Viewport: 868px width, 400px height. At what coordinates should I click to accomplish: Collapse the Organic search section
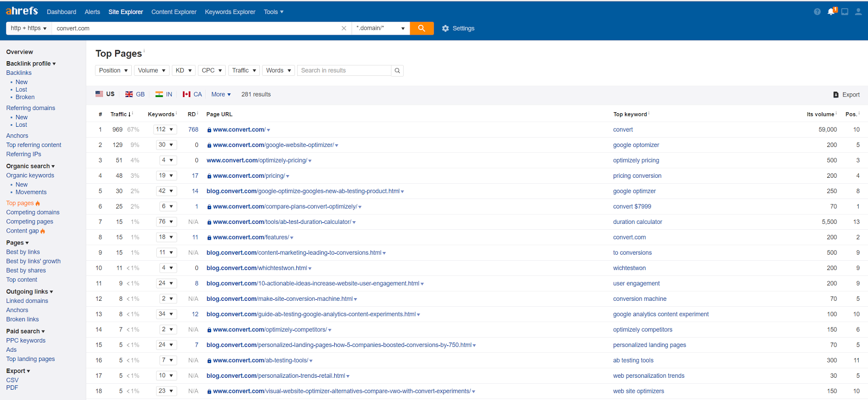[x=30, y=166]
